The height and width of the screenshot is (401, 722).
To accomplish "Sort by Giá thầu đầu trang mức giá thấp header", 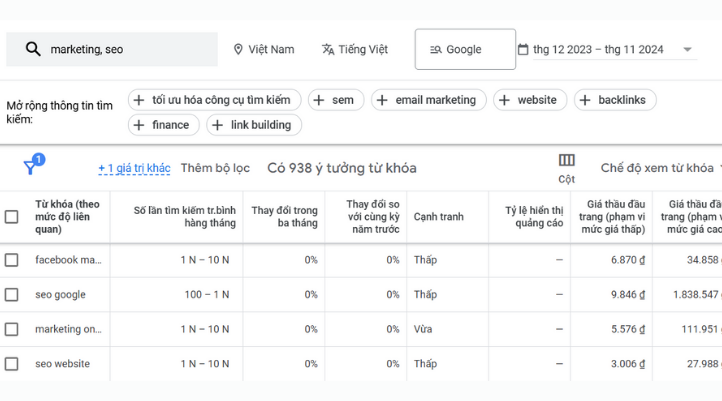I will coord(612,216).
